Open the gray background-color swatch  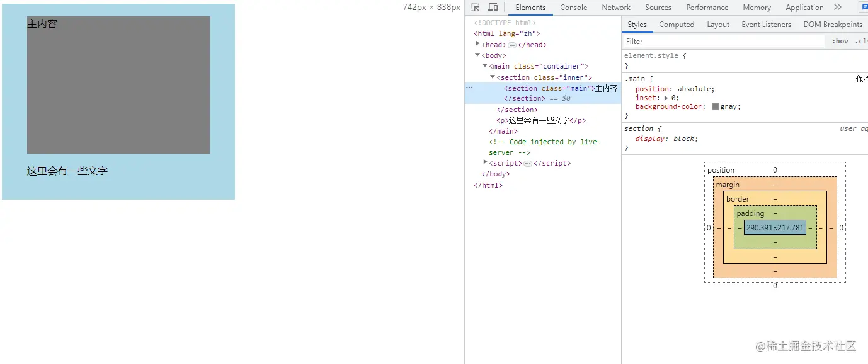(716, 106)
